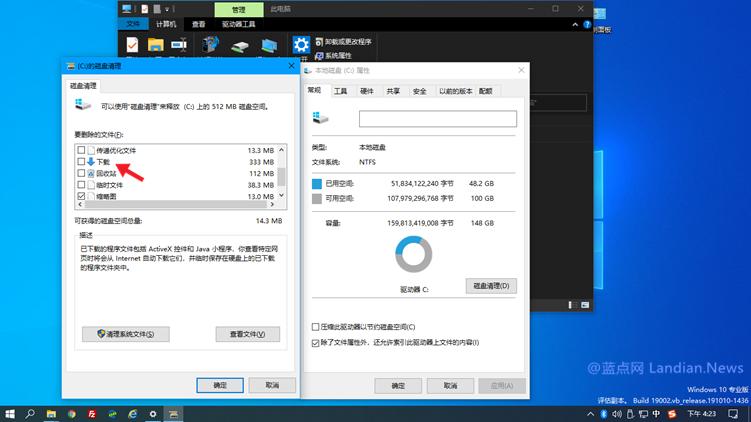The height and width of the screenshot is (422, 751).
Task: Click the 333 MB size of 下载
Action: 262,162
